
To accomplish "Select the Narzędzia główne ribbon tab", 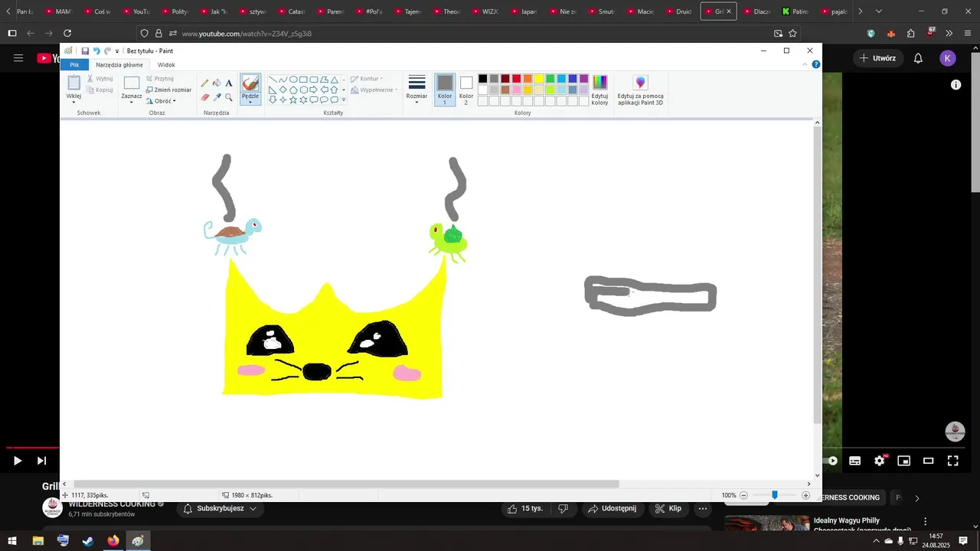I will click(x=119, y=65).
